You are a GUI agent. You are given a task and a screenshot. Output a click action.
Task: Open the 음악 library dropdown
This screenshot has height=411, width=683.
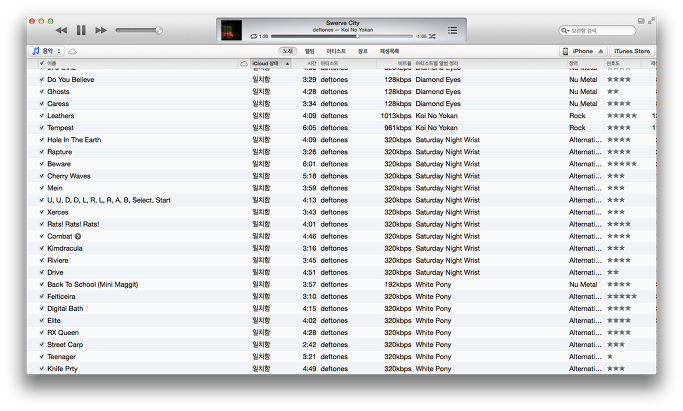click(47, 51)
